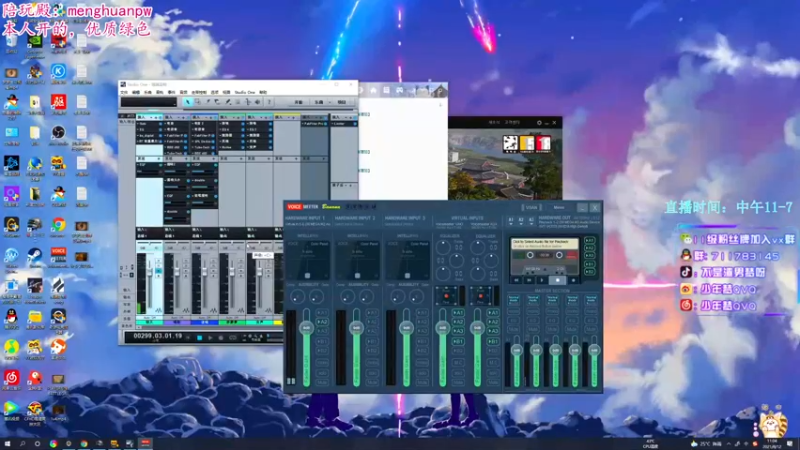This screenshot has height=450, width=800.
Task: Click the first master section fader knob
Action: (516, 351)
